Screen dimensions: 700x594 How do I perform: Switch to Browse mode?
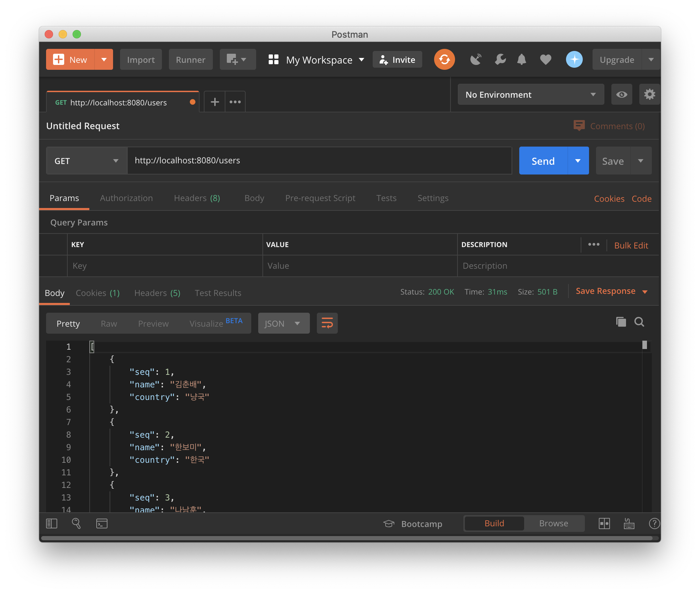click(x=553, y=524)
